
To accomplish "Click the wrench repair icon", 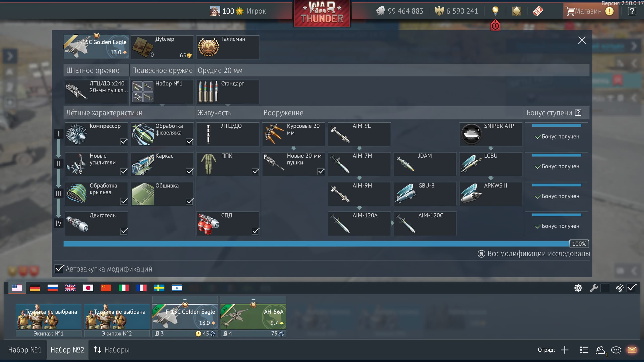I will click(594, 288).
